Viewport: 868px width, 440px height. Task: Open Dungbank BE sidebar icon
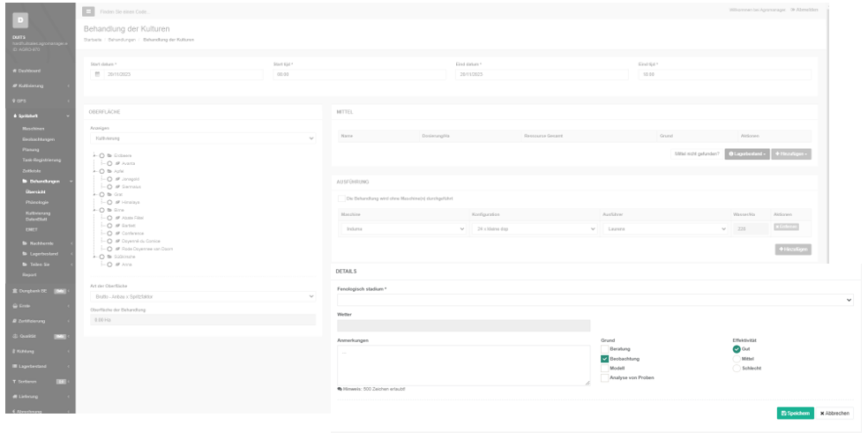click(x=15, y=291)
